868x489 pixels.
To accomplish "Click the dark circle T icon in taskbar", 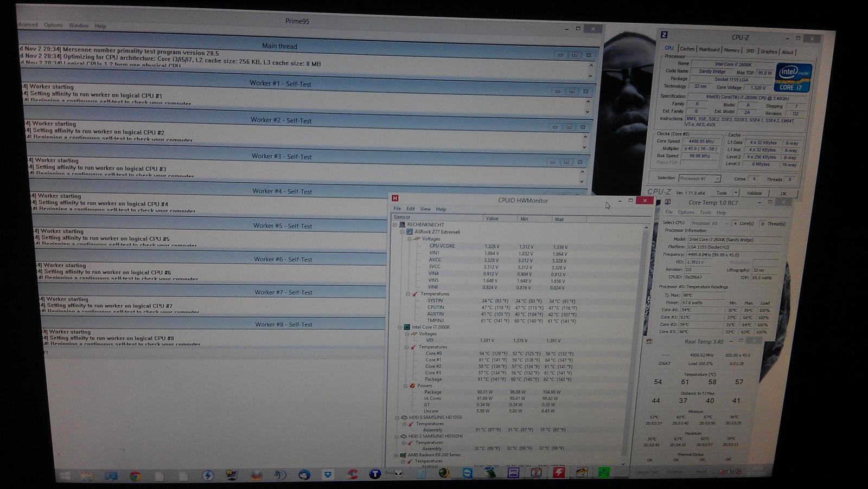I will [x=375, y=474].
